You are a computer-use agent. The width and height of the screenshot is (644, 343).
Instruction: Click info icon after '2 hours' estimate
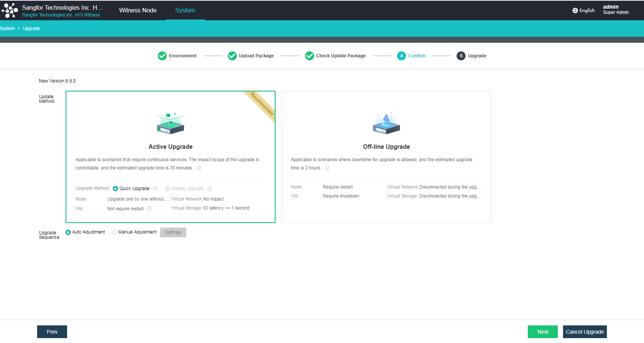327,168
